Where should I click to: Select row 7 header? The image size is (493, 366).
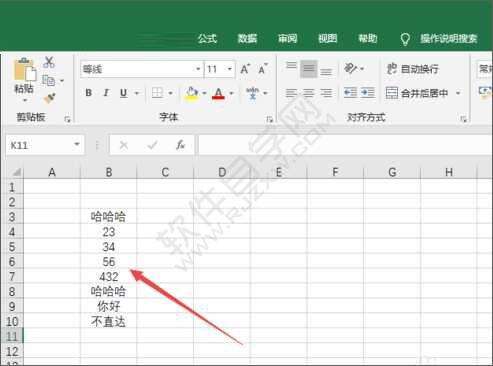click(x=12, y=276)
